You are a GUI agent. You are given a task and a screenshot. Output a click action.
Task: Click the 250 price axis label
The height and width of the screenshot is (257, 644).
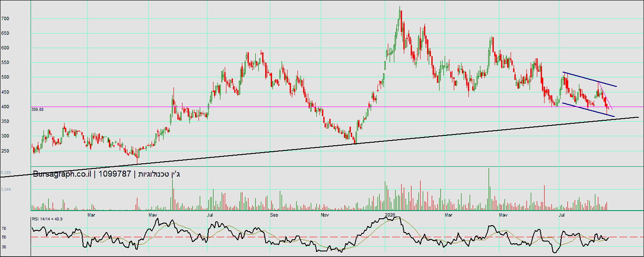pos(5,151)
